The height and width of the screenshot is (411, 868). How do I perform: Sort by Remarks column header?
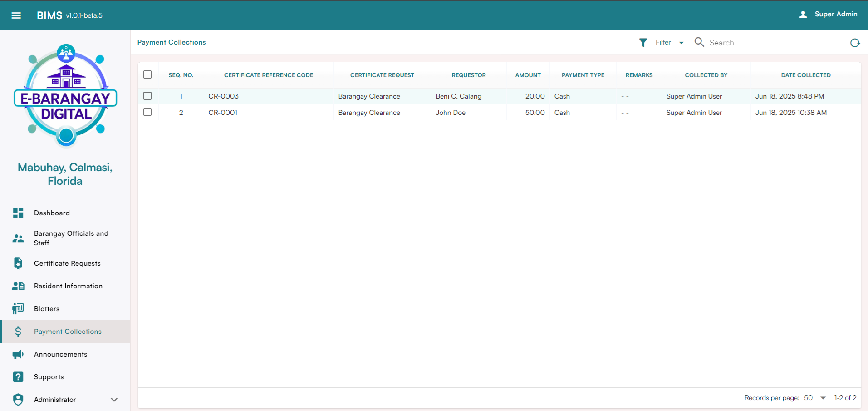pos(639,75)
